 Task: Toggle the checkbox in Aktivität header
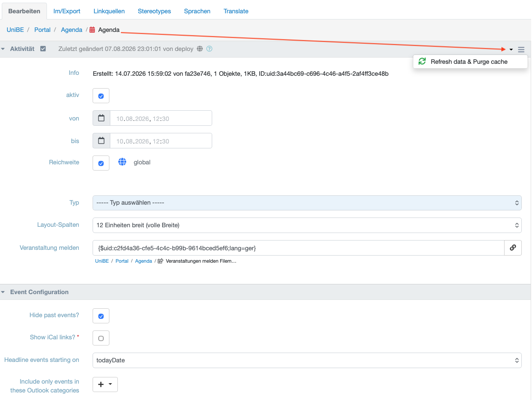(43, 49)
